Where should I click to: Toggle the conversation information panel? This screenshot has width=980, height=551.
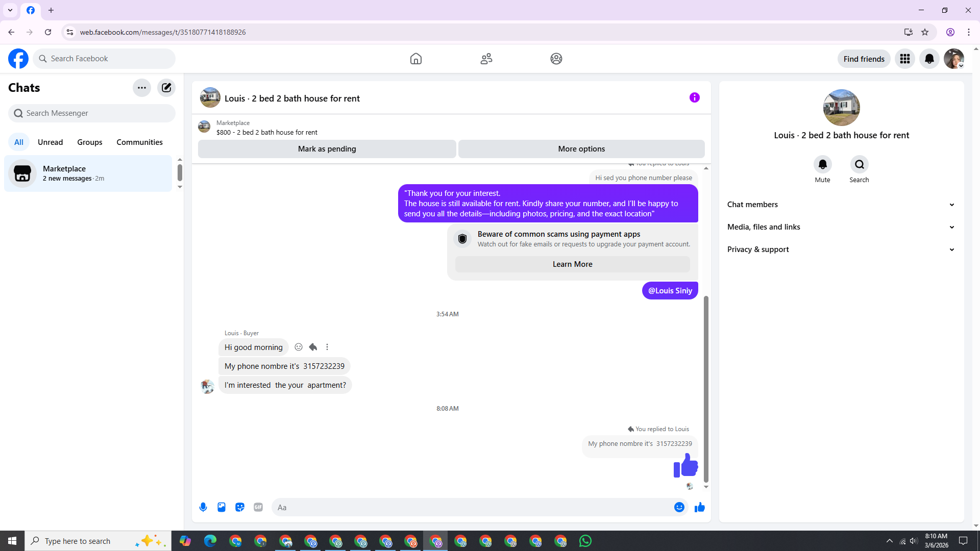[x=694, y=97]
